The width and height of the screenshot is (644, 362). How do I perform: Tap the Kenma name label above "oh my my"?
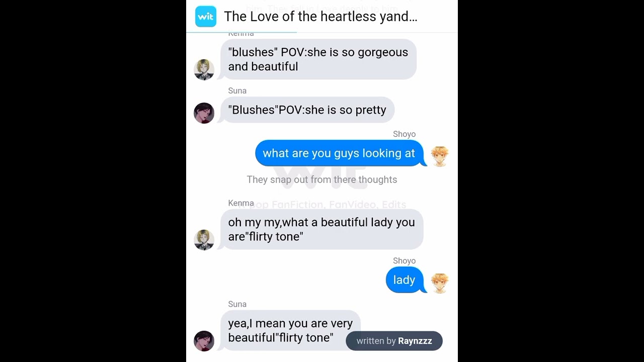coord(241,203)
